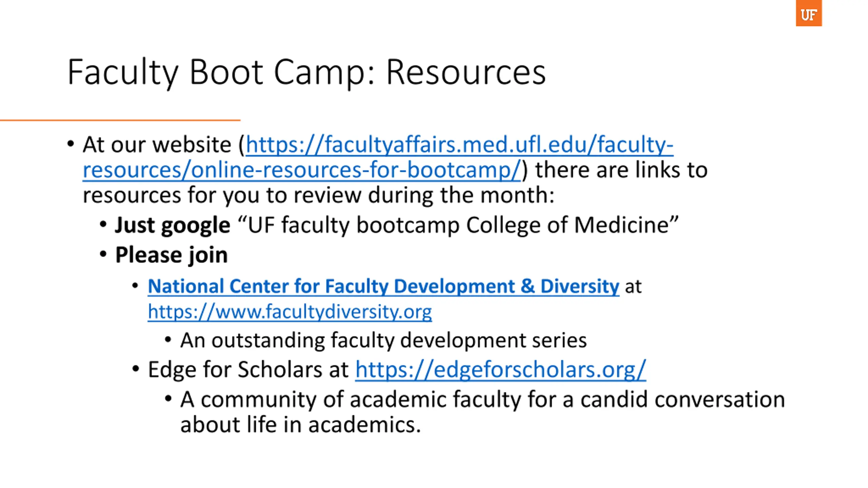Select the Faculty Boot Camp: Resources title

pos(307,73)
